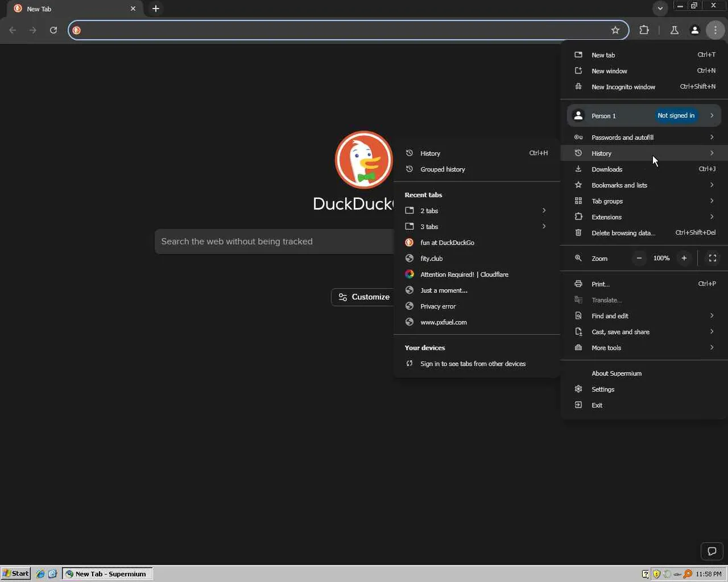Image resolution: width=728 pixels, height=582 pixels.
Task: Close the three-dot browser menu button
Action: pyautogui.click(x=715, y=30)
